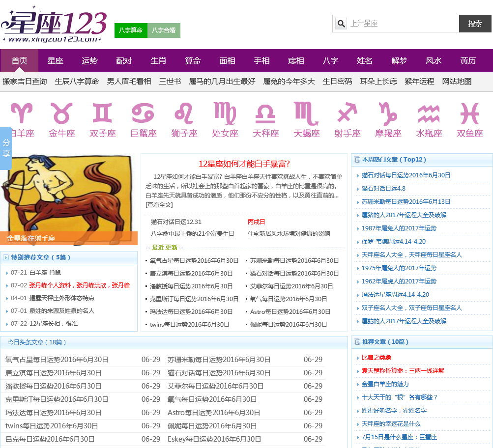This screenshot has height=448, width=493.
Task: Open red 张丹峰个人资料 article link
Action: (x=80, y=285)
